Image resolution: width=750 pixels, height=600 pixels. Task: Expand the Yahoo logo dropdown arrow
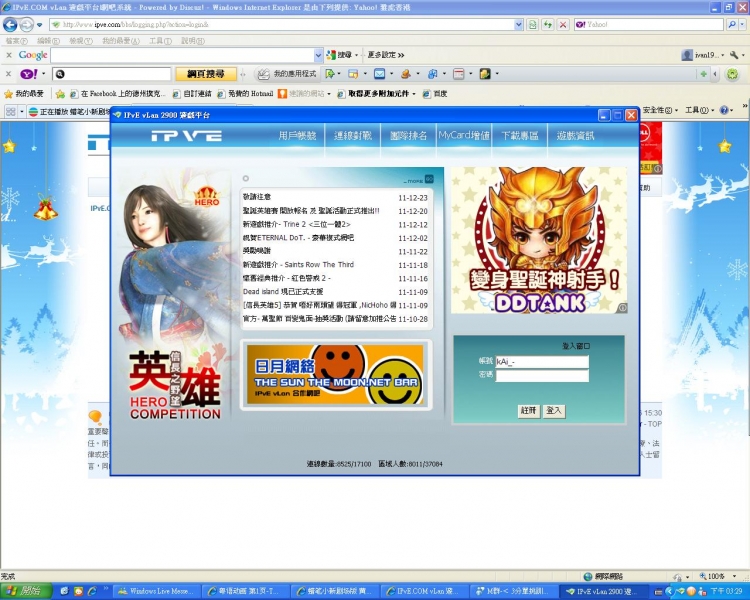pos(43,74)
